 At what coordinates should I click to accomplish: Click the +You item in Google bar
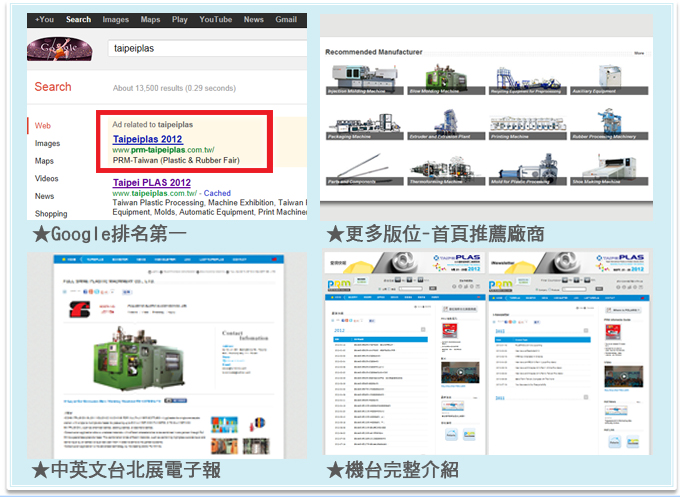44,20
